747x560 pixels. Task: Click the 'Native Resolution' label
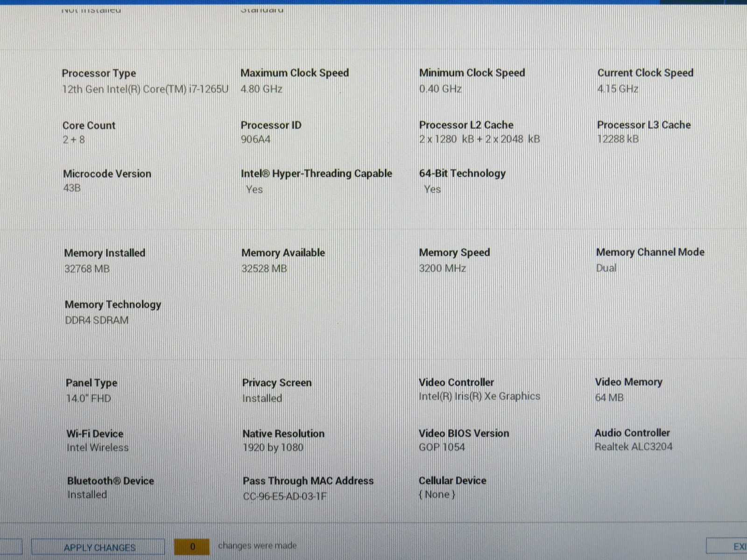click(x=283, y=434)
